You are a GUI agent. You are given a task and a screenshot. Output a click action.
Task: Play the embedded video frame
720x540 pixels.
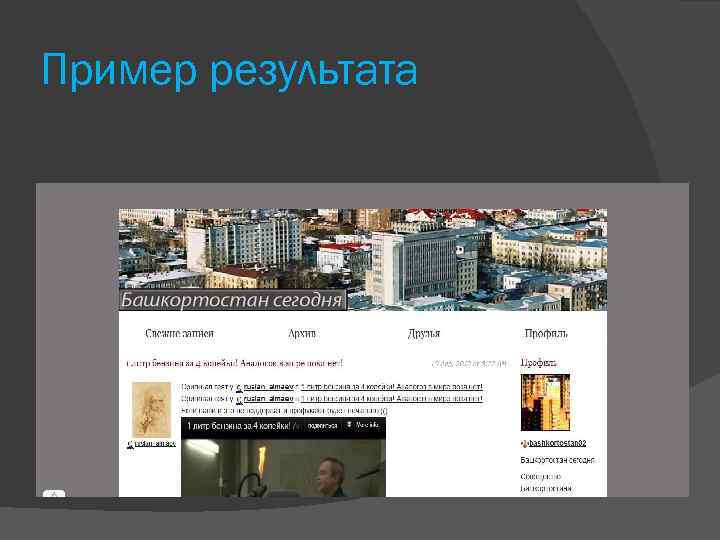click(x=283, y=467)
